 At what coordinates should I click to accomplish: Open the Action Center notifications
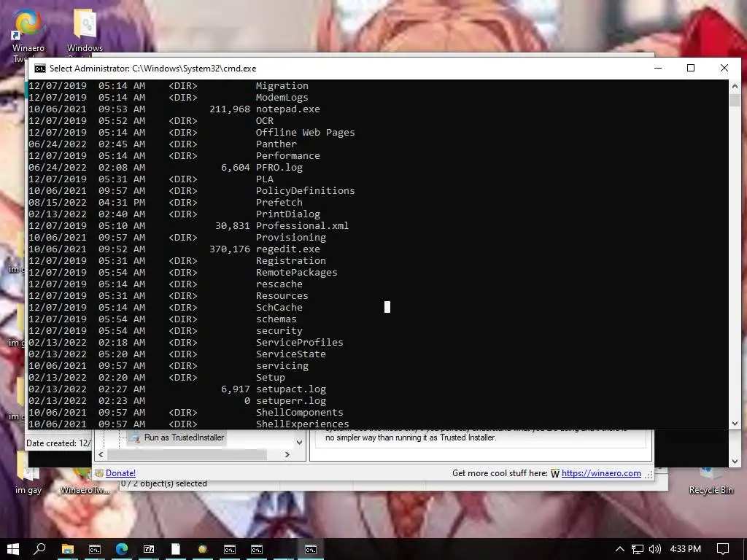pyautogui.click(x=723, y=549)
